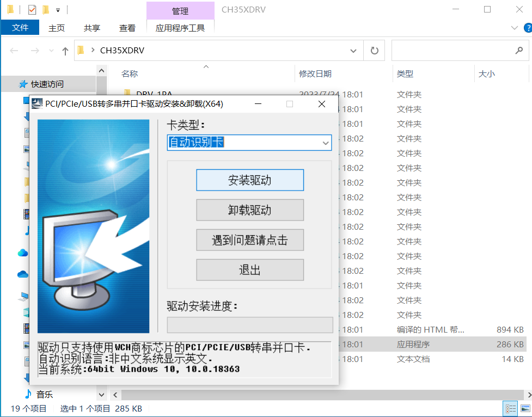This screenshot has height=417, width=532.
Task: Click the 19 个项目 status bar text
Action: (x=28, y=408)
